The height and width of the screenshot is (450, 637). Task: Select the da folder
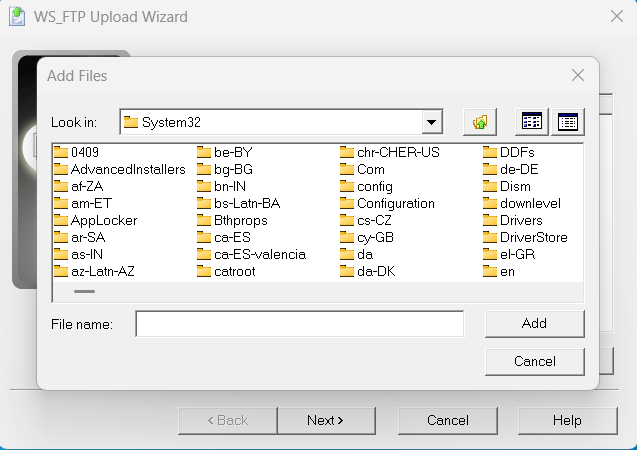pos(357,255)
